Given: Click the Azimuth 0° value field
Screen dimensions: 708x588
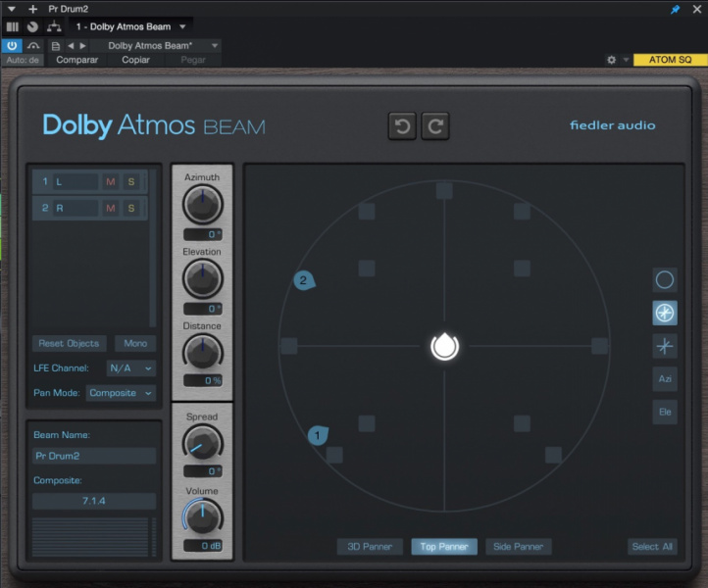Looking at the screenshot, I should pyautogui.click(x=202, y=234).
